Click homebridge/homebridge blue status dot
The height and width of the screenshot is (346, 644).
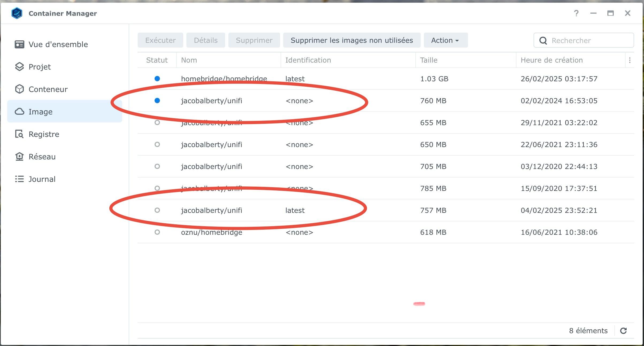[x=157, y=79]
